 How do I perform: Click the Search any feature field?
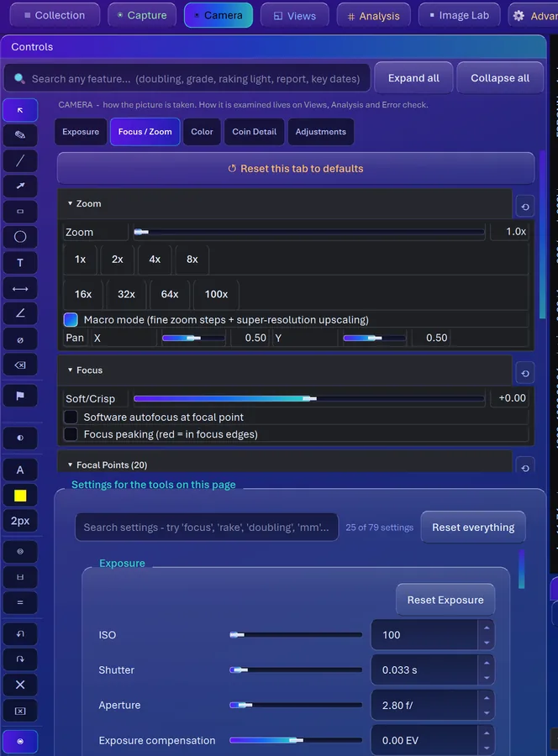pyautogui.click(x=187, y=79)
